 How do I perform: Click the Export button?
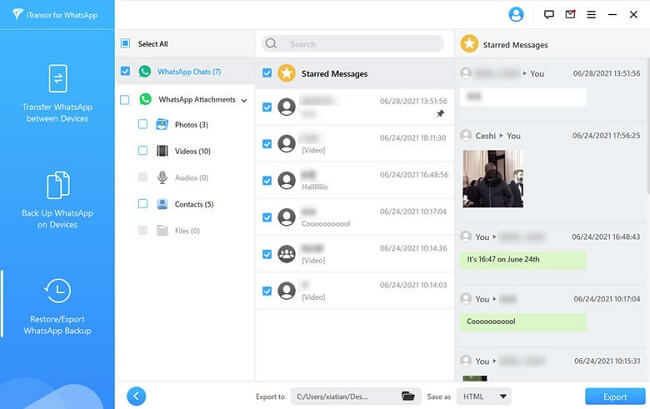tap(615, 397)
